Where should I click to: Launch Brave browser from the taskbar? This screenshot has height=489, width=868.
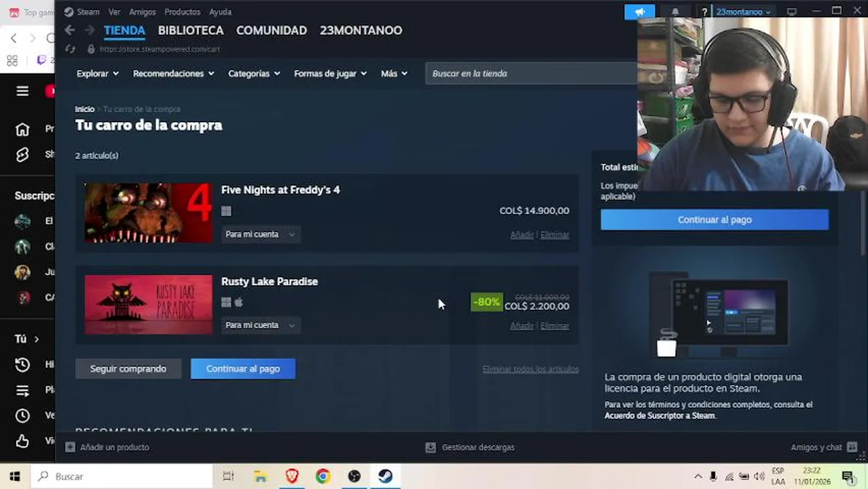tap(292, 476)
